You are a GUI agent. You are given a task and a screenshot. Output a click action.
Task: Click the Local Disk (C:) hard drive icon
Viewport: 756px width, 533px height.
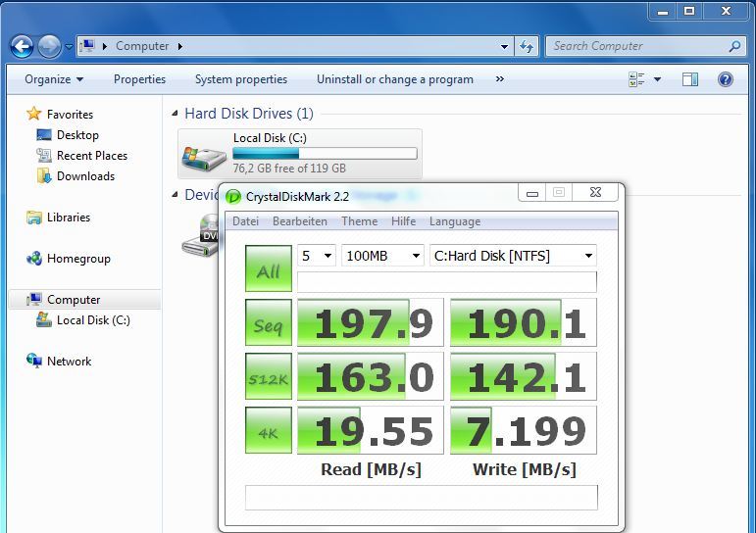[x=204, y=158]
